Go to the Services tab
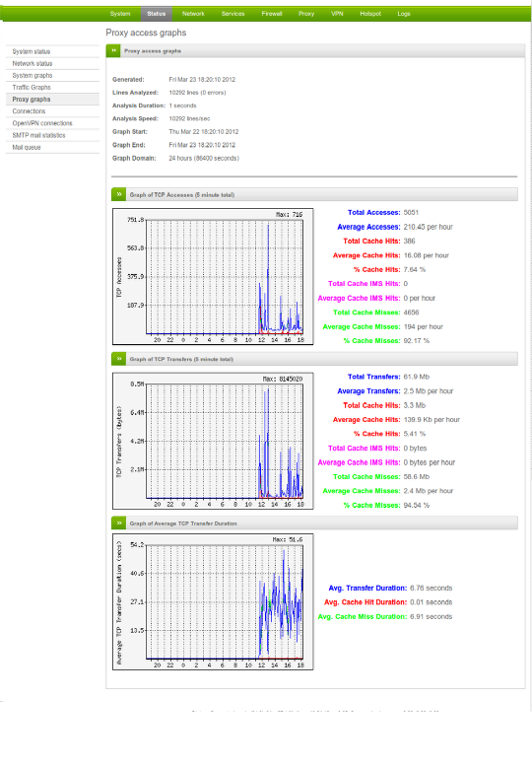Image resolution: width=532 pixels, height=768 pixels. (x=233, y=14)
